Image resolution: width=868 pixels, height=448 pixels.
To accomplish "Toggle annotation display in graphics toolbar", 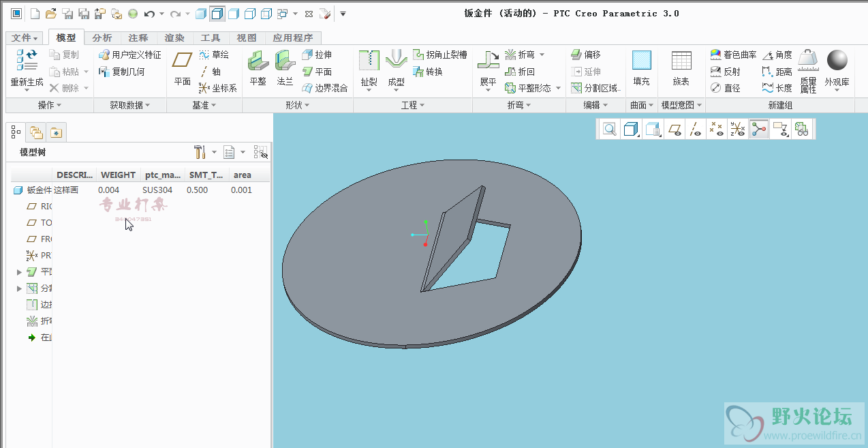I will click(x=780, y=129).
